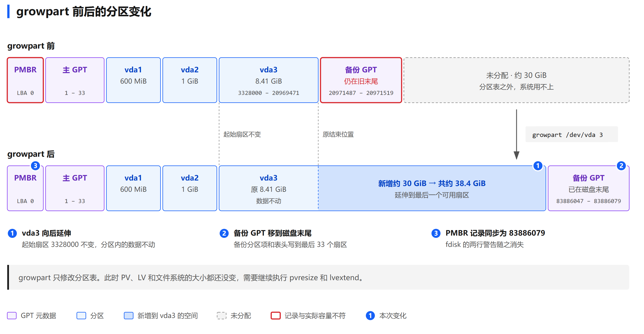This screenshot has height=334, width=644.
Task: Click the PMBR box in growpart 后 row
Action: 25,188
